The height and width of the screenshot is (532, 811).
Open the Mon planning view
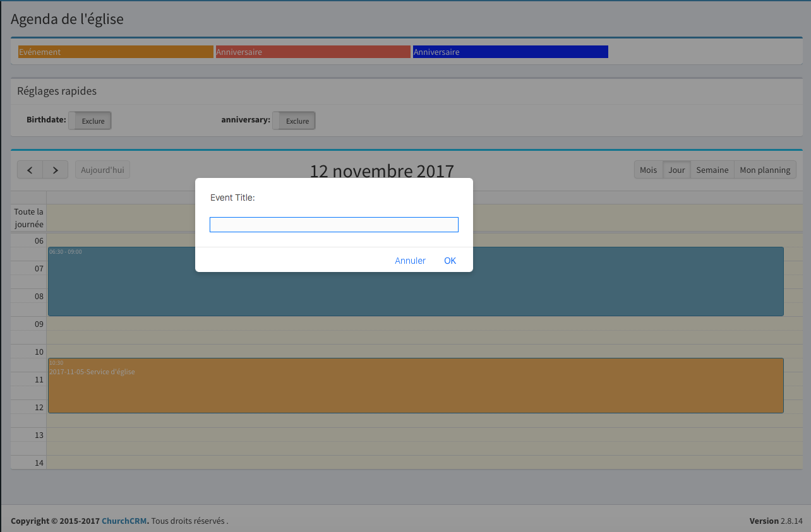765,170
